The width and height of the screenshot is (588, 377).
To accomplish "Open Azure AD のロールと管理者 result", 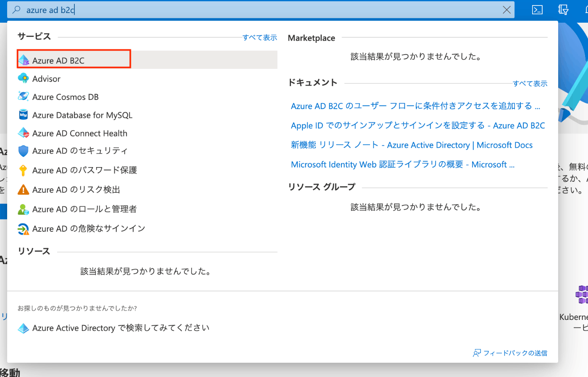I will coord(147,209).
